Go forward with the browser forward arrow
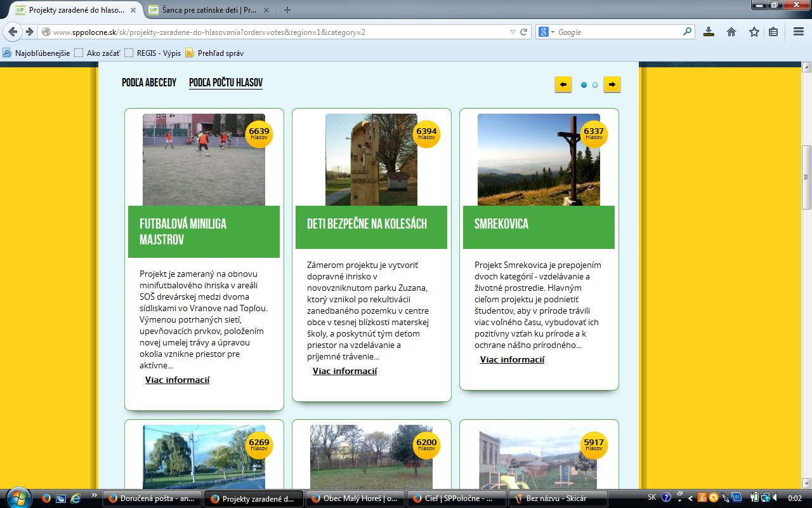Image resolution: width=812 pixels, height=508 pixels. pos(29,32)
